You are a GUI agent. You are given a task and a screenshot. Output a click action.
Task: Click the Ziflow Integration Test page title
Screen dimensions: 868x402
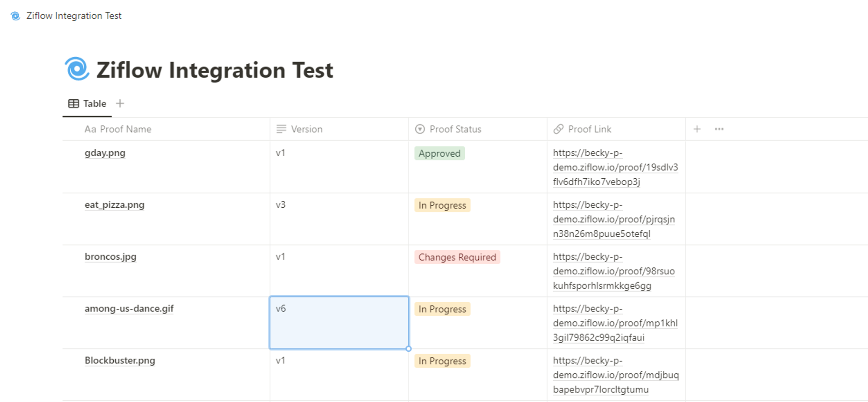(x=215, y=70)
